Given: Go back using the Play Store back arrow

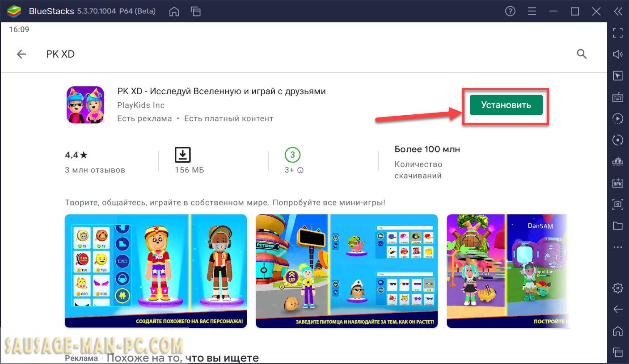Looking at the screenshot, I should point(21,54).
